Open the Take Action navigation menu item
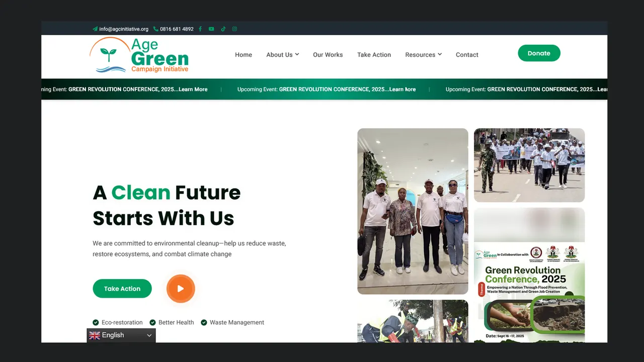The height and width of the screenshot is (362, 644). (x=374, y=55)
